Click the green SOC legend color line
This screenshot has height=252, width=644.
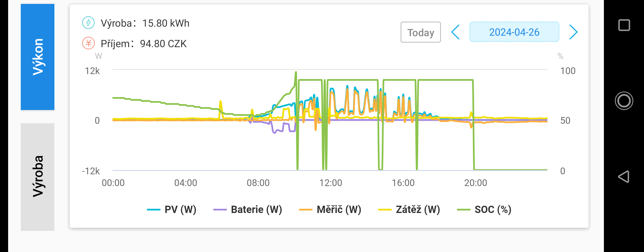click(463, 210)
